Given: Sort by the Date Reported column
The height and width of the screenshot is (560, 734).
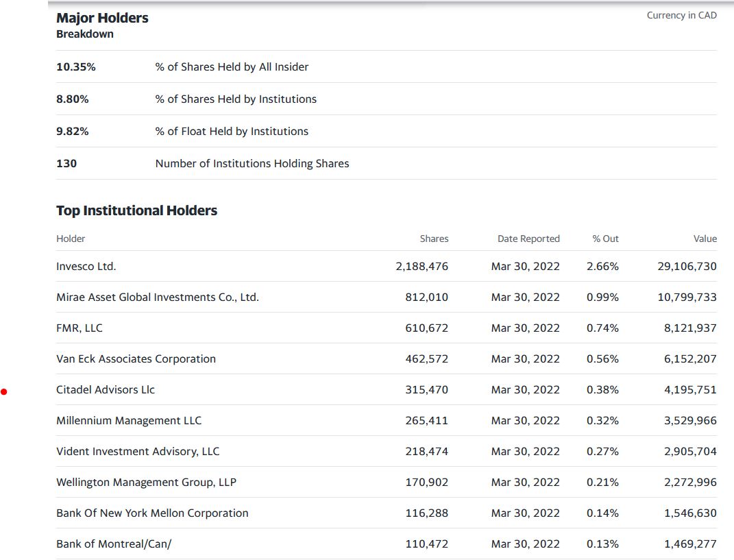Looking at the screenshot, I should tap(528, 239).
